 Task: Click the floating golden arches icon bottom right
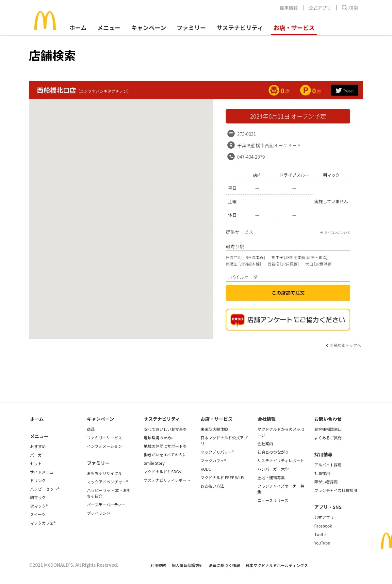point(386,541)
